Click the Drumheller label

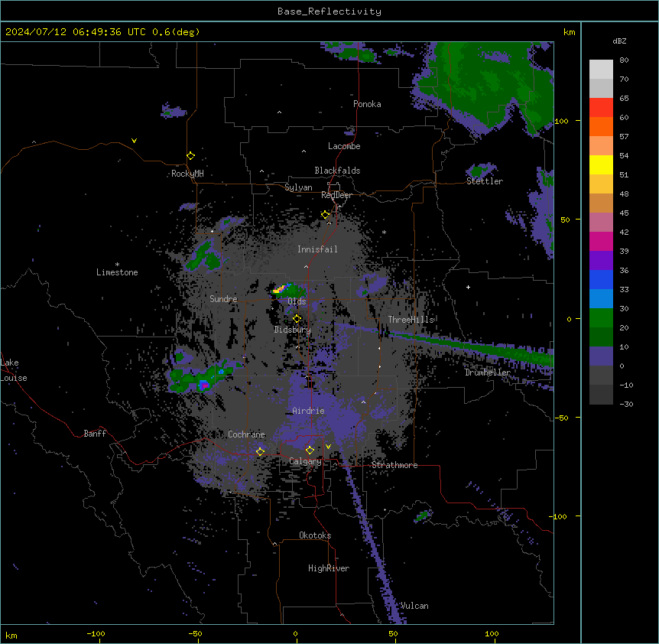click(488, 372)
